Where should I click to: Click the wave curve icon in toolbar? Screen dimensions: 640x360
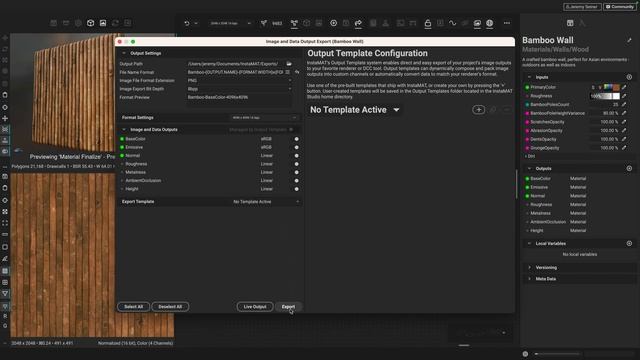452,23
